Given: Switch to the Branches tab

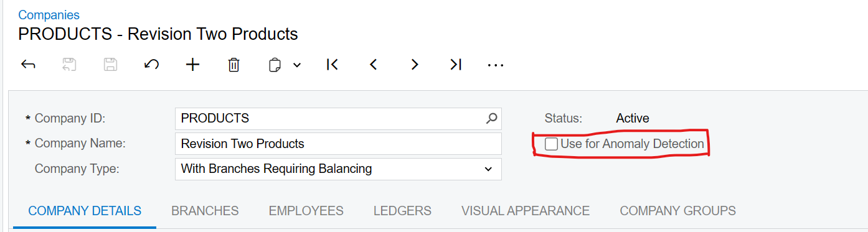Looking at the screenshot, I should (205, 211).
